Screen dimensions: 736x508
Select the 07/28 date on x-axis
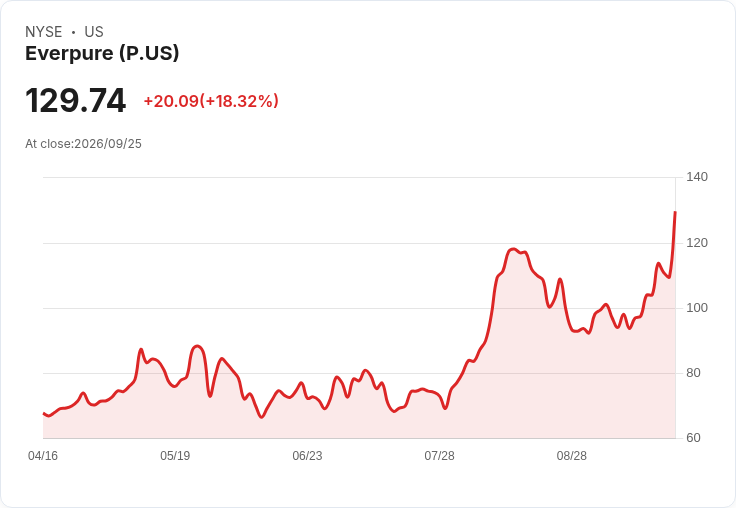[439, 455]
